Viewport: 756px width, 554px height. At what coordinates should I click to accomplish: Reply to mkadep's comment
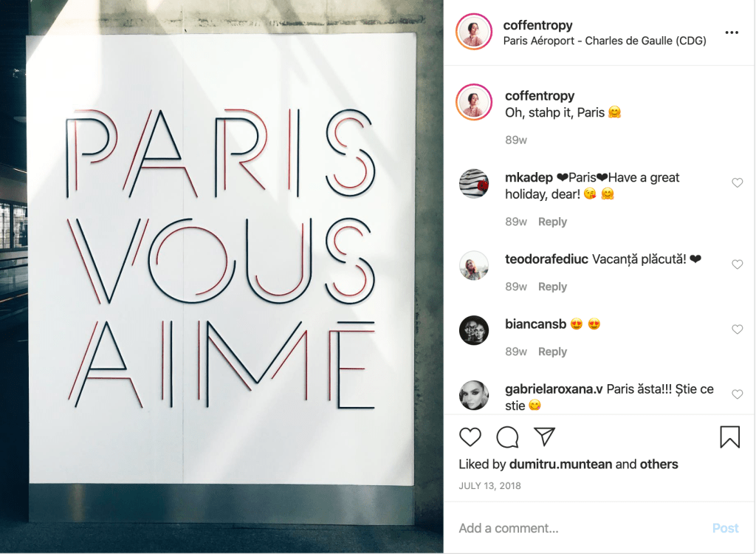[552, 222]
